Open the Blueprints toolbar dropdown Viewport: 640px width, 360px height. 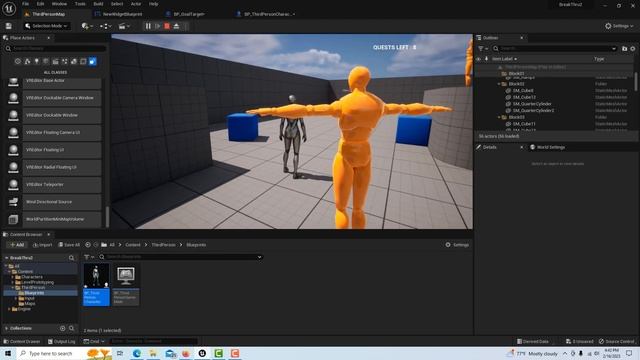coord(105,26)
